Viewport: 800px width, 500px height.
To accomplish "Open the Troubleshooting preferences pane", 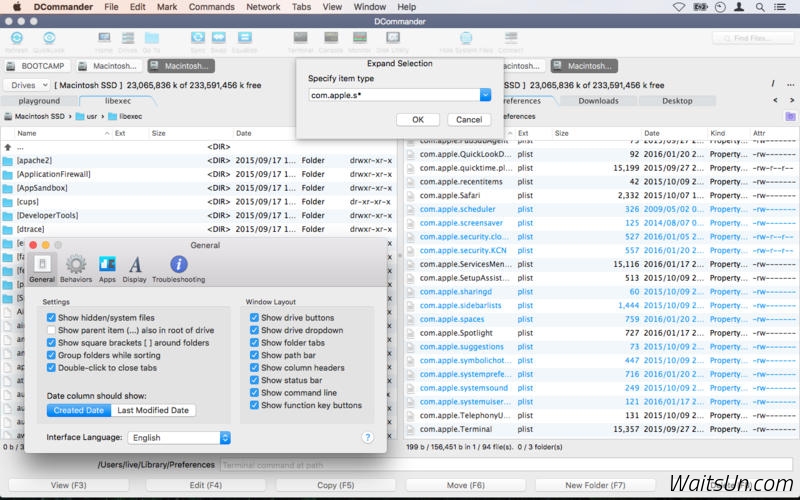I will coord(179,268).
